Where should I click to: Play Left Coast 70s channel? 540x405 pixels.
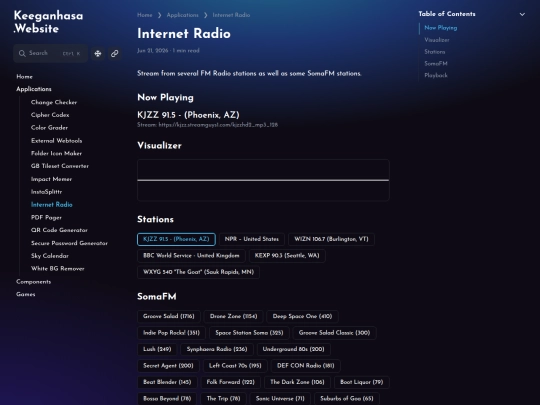(x=235, y=366)
